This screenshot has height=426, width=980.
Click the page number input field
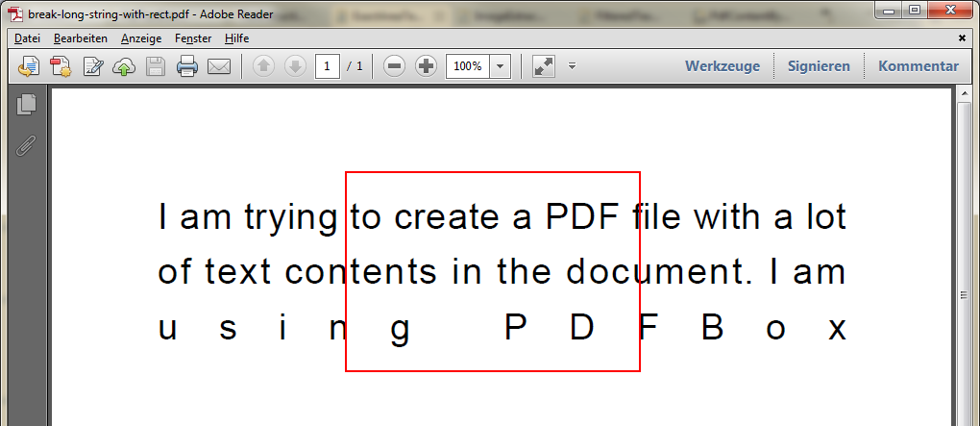(x=328, y=66)
